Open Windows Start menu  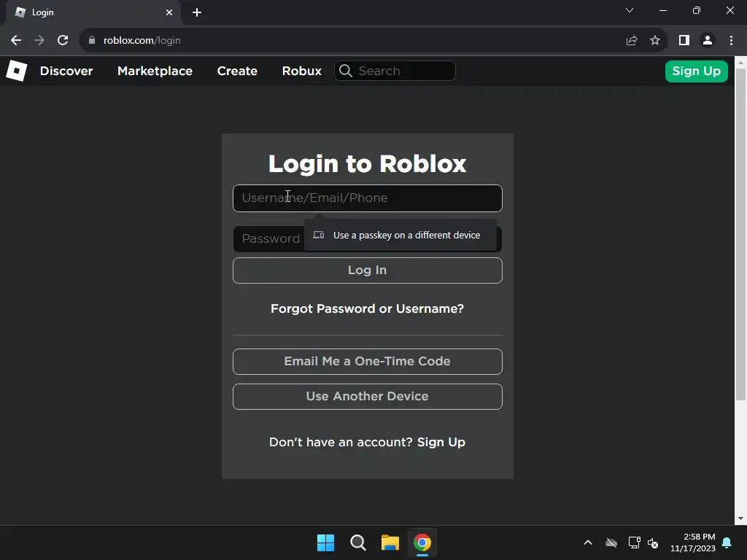pos(326,542)
